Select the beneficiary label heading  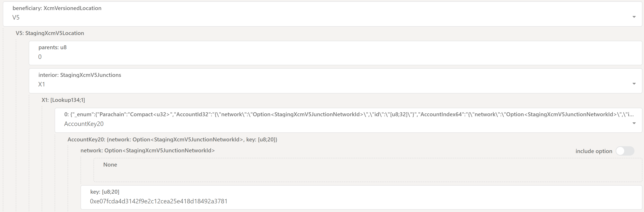pos(57,8)
